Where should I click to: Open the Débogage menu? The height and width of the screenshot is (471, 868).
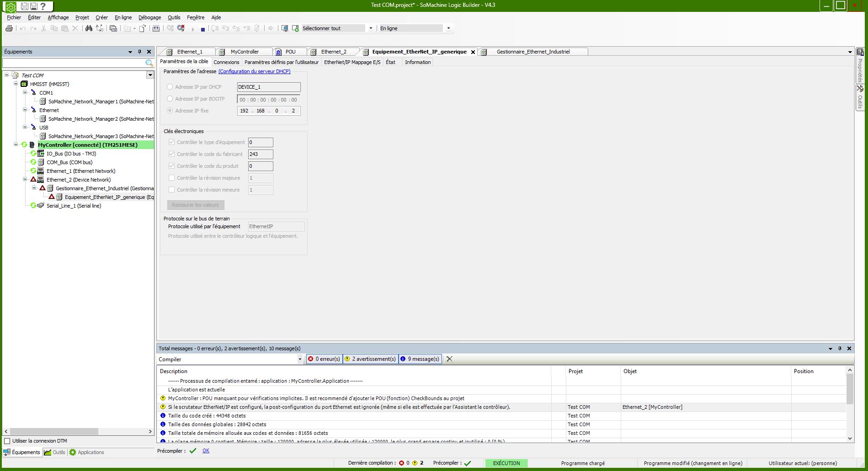[x=149, y=17]
